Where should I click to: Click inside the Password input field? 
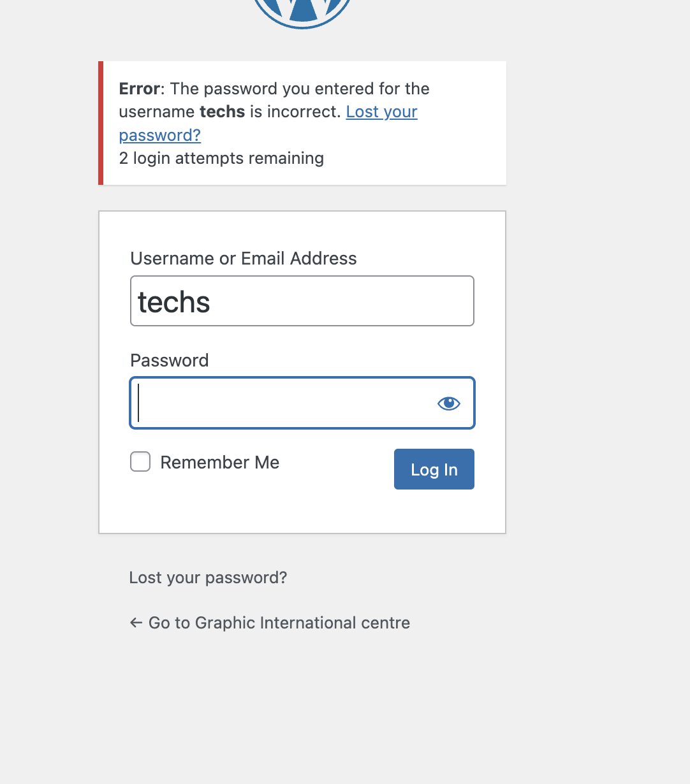click(281, 403)
